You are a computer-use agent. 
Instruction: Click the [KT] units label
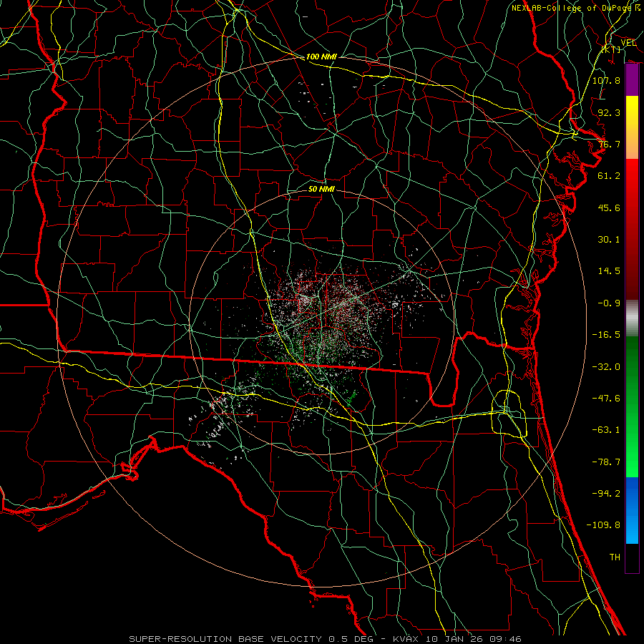[x=611, y=49]
